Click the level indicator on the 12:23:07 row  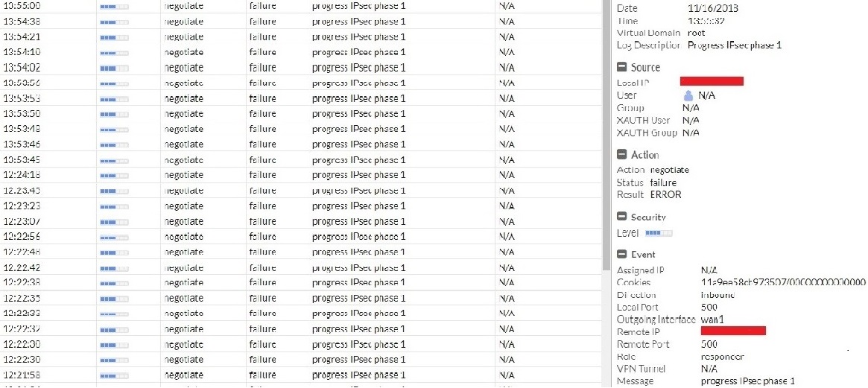pos(114,221)
